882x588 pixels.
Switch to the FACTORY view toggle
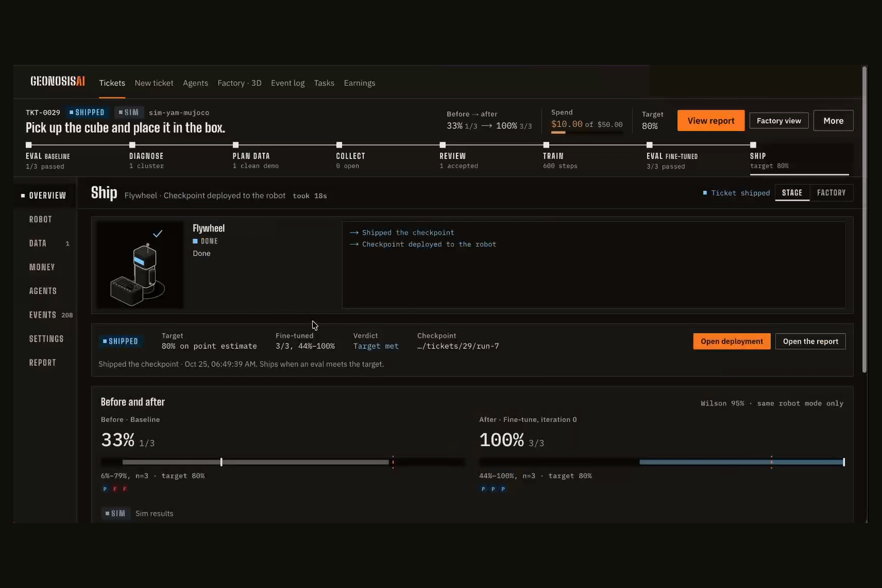click(831, 193)
